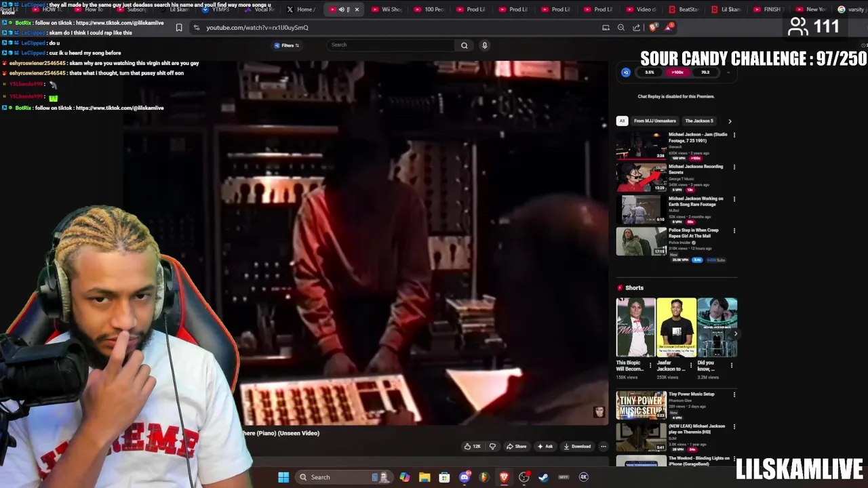Click the >100x vidIQ pill
The image size is (868, 488).
tap(677, 73)
